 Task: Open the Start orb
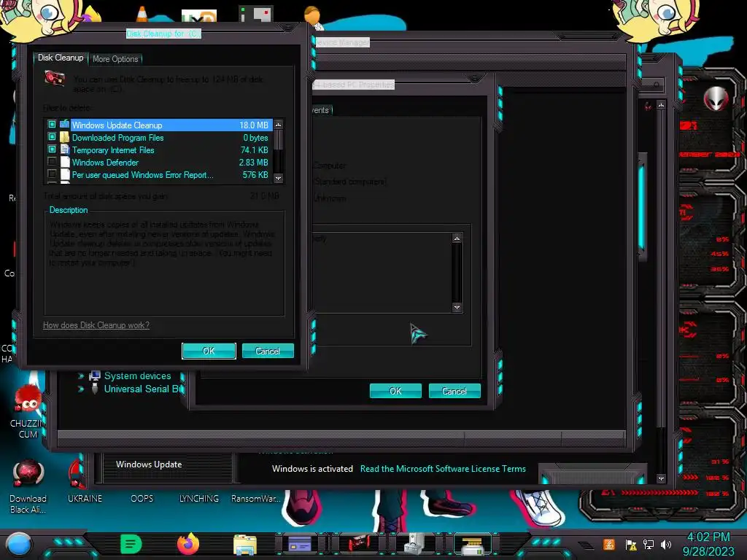pyautogui.click(x=18, y=545)
